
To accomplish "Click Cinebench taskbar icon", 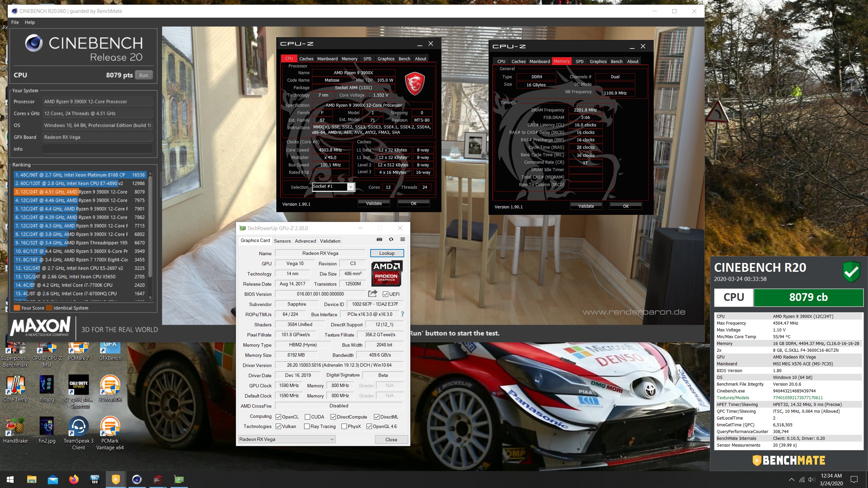I will 137,480.
